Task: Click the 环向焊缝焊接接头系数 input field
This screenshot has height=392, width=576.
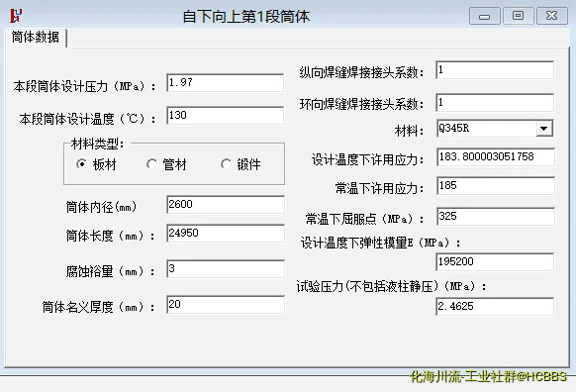Action: (x=495, y=103)
